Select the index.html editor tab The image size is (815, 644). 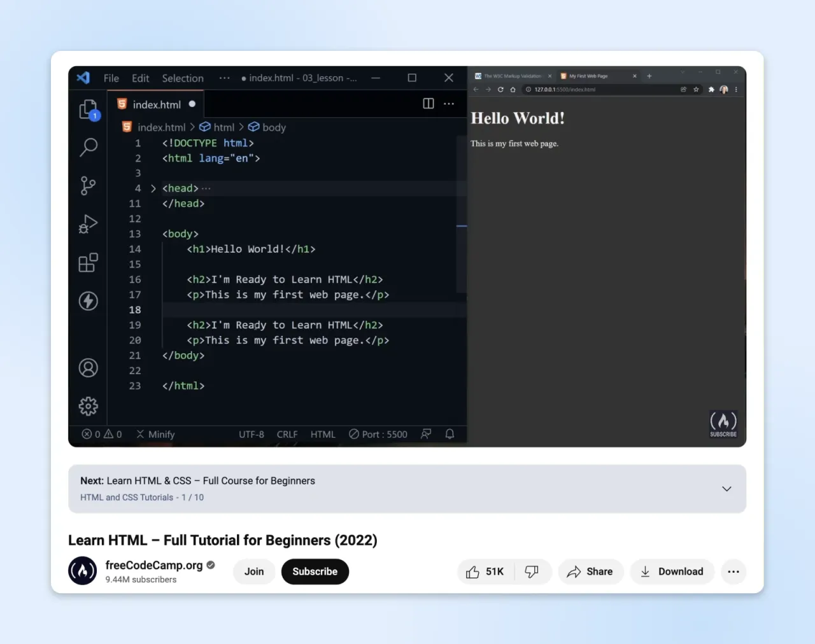click(x=156, y=104)
